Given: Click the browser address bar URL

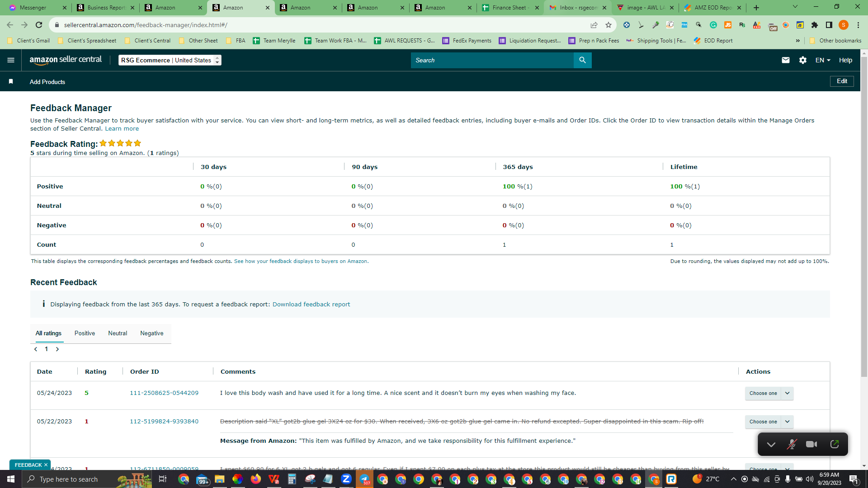Looking at the screenshot, I should pos(146,25).
